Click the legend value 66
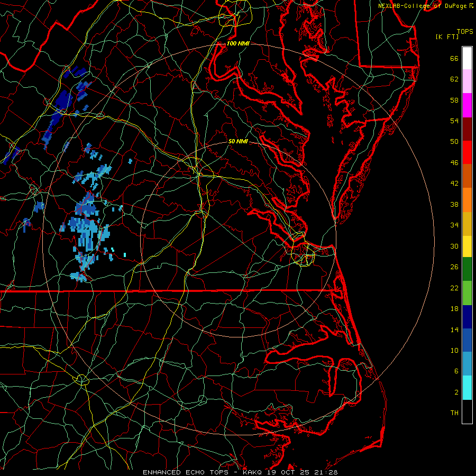The image size is (476, 476). [454, 58]
